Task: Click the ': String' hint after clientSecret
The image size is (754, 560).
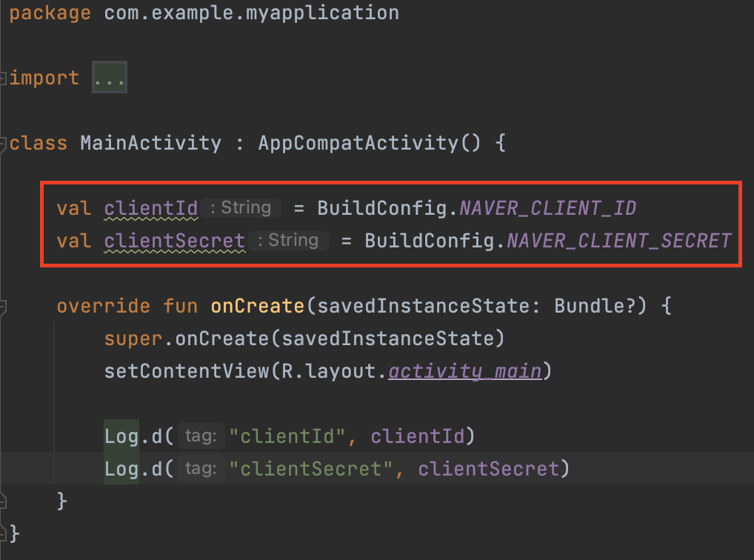Action: click(289, 240)
